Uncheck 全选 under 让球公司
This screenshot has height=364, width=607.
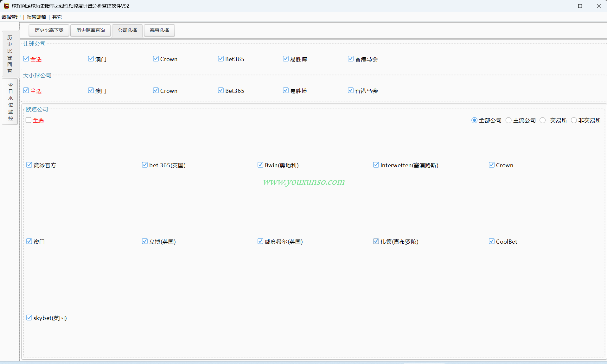click(x=26, y=59)
